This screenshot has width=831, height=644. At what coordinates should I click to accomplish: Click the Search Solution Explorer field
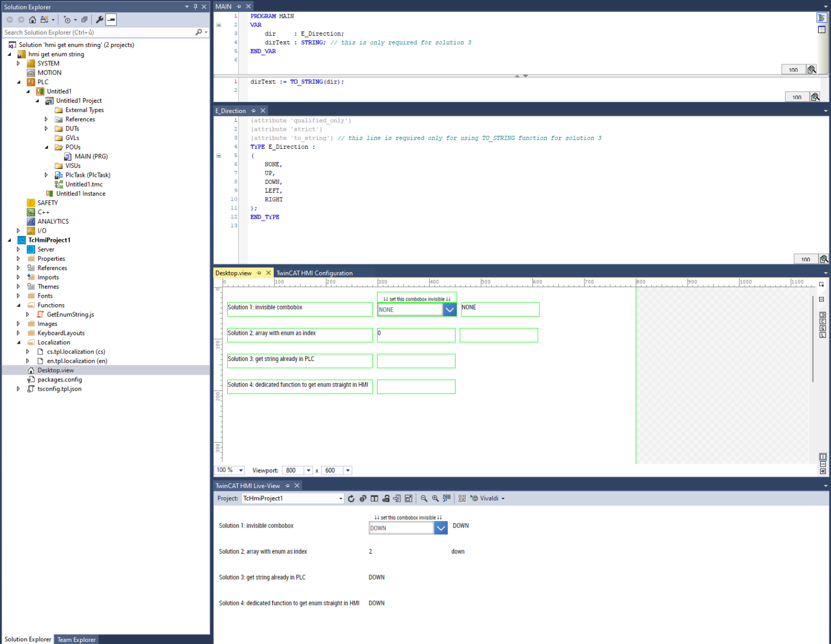click(x=97, y=32)
